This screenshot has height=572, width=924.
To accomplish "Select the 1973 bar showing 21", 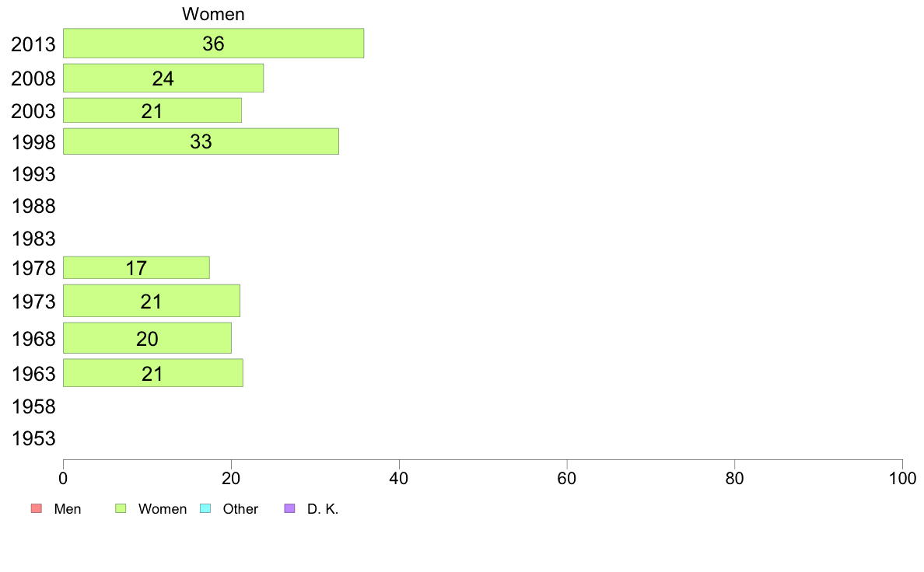I will pyautogui.click(x=152, y=301).
